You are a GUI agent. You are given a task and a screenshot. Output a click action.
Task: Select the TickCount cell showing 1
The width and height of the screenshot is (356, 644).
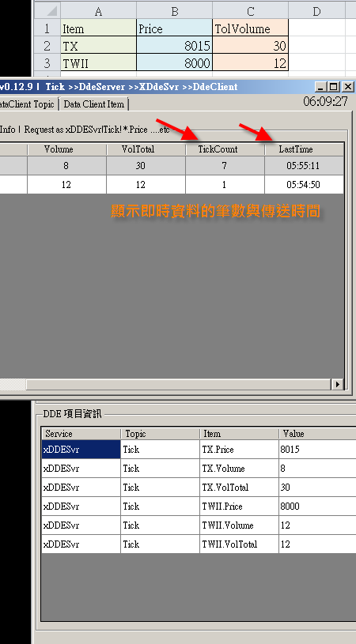tap(225, 184)
